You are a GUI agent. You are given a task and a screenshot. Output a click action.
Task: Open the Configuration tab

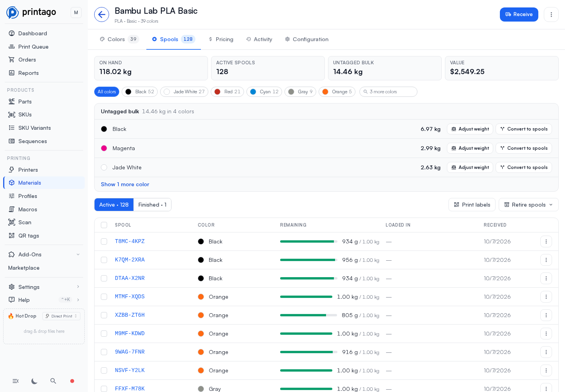point(307,39)
